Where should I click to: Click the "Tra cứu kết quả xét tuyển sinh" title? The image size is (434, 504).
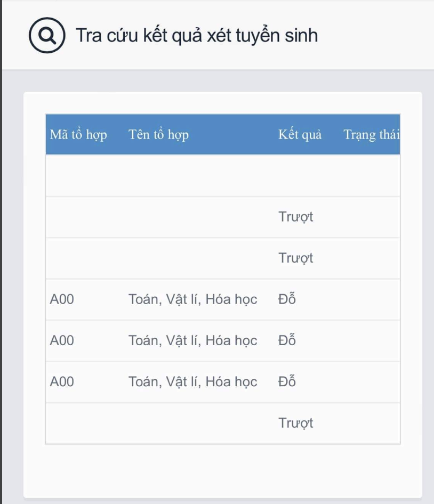click(197, 36)
